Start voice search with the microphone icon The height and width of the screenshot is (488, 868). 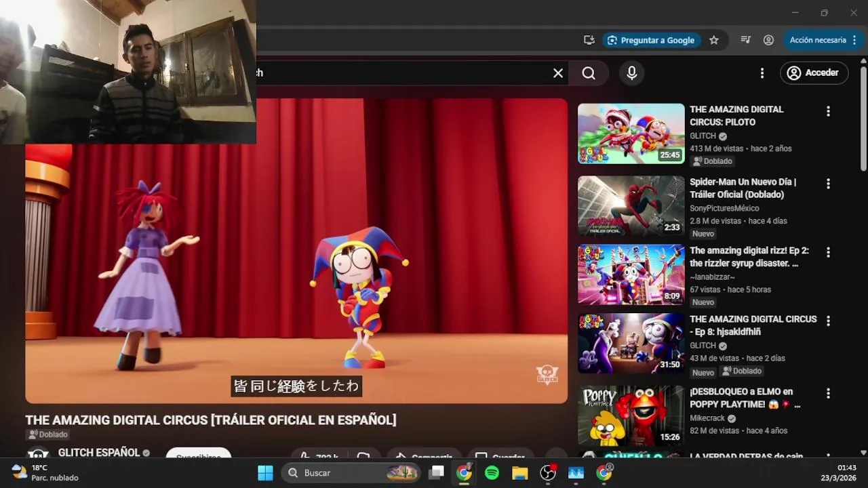[632, 73]
